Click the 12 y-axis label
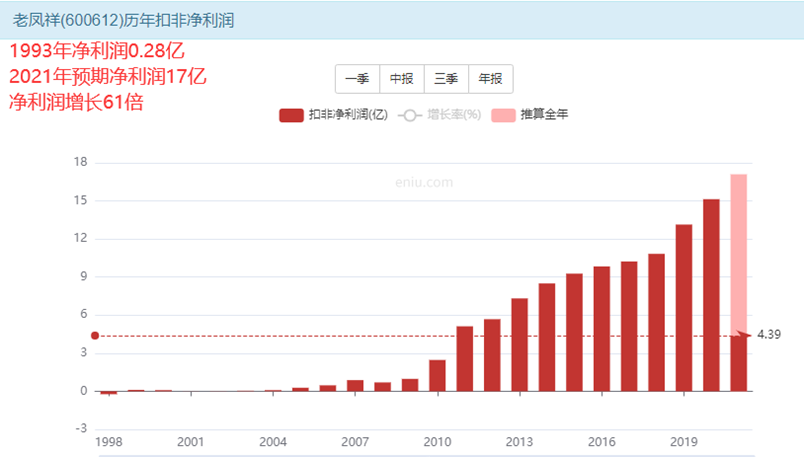The image size is (804, 457). tap(81, 238)
